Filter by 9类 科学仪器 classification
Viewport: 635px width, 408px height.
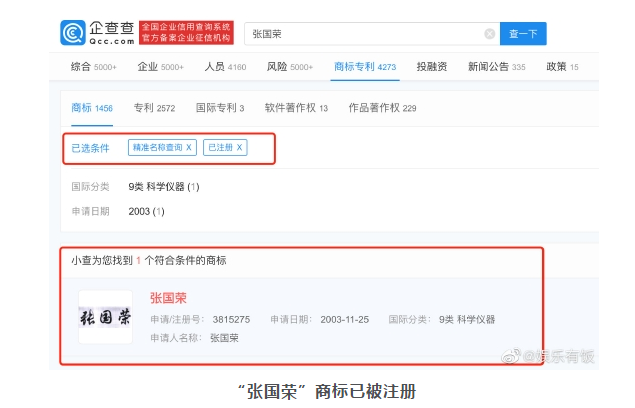tap(164, 186)
